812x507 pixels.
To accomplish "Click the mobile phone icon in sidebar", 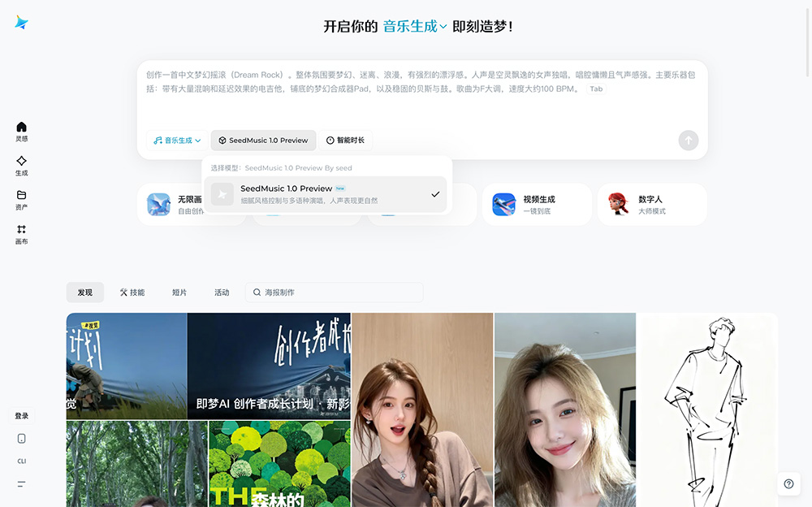I will coord(21,439).
